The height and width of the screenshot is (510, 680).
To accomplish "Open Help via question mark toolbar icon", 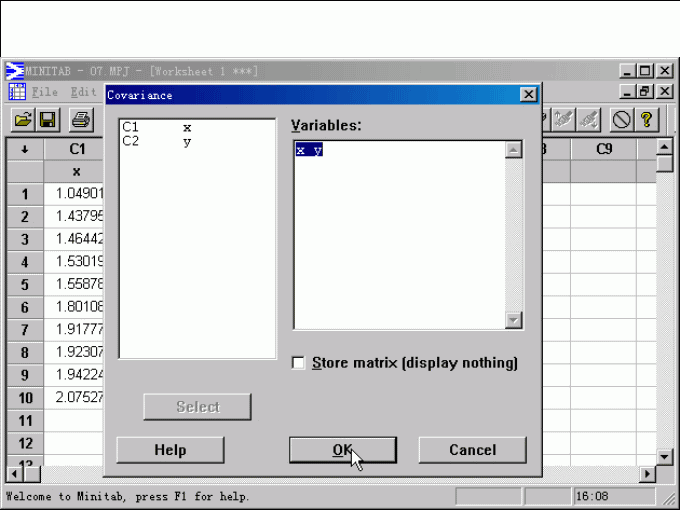I will pyautogui.click(x=647, y=120).
